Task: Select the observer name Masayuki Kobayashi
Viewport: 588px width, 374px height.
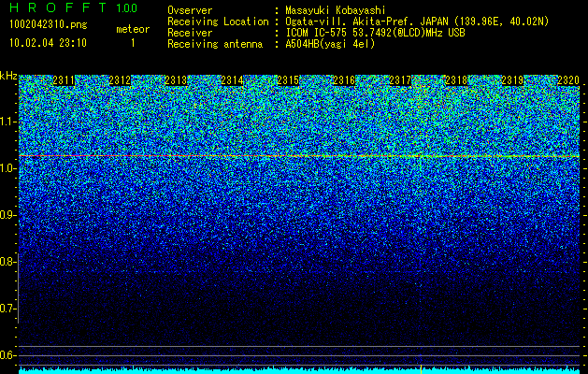Action: (336, 10)
